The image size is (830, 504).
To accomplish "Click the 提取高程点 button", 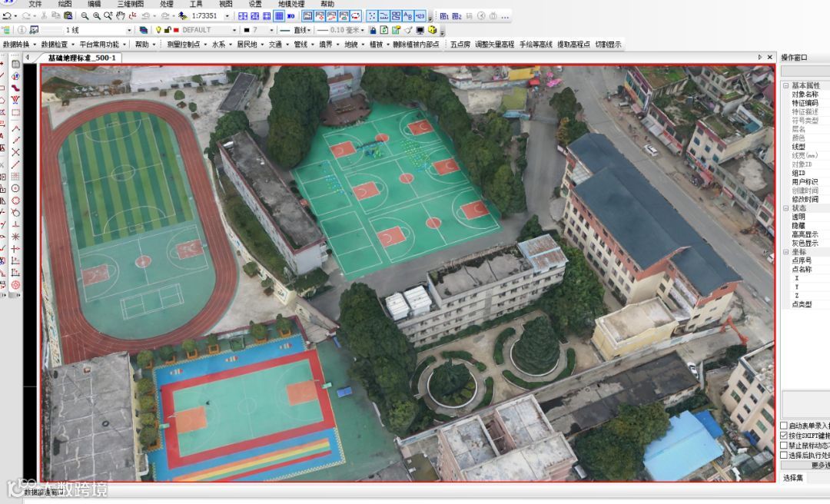I will 573,45.
